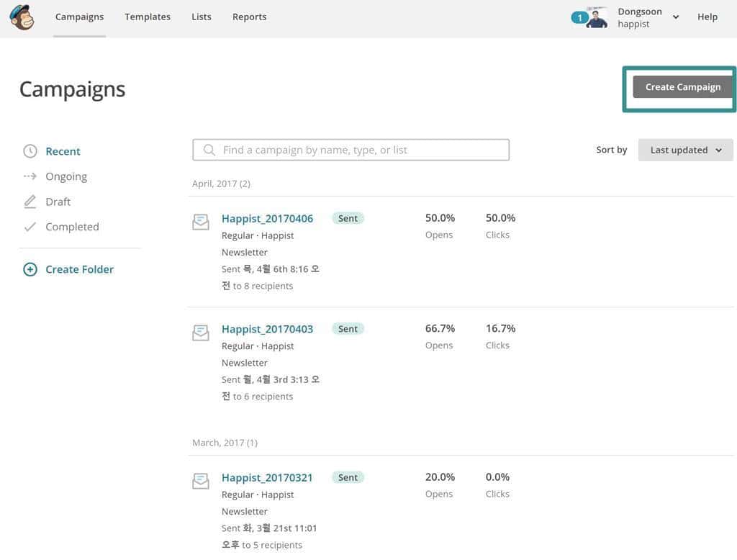Image resolution: width=737 pixels, height=560 pixels.
Task: Open the Last updated sort dropdown
Action: [x=684, y=150]
